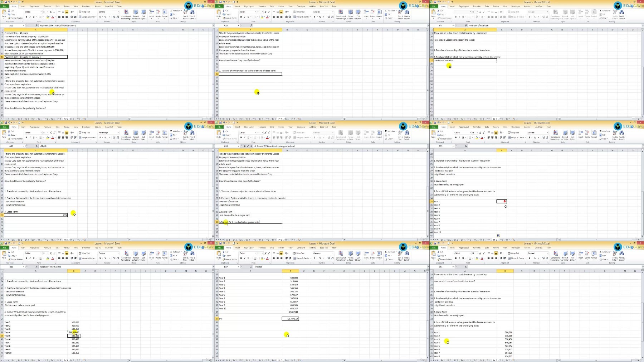Image resolution: width=644 pixels, height=362 pixels.
Task: Open Cell Styles in the A31 window
Action: click(x=143, y=135)
